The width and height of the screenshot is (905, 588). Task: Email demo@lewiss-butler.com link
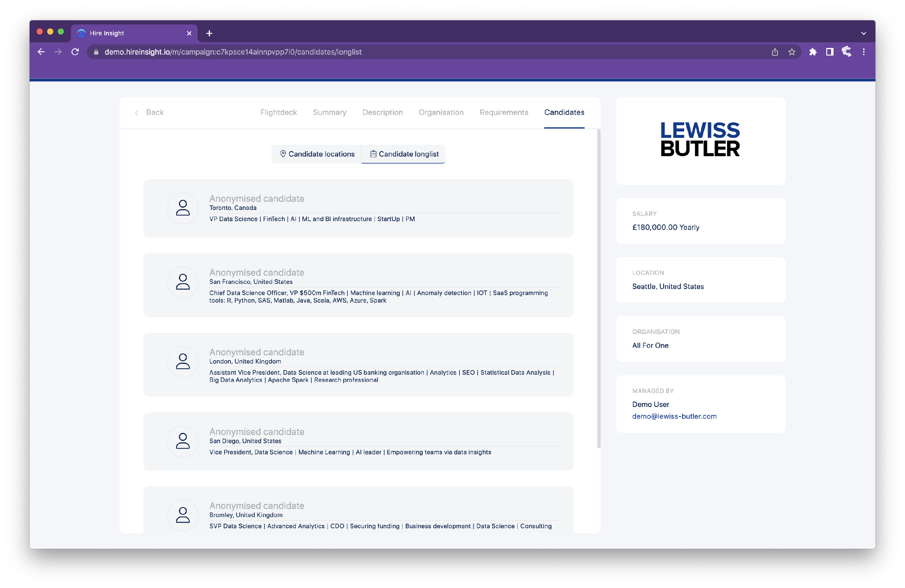674,416
